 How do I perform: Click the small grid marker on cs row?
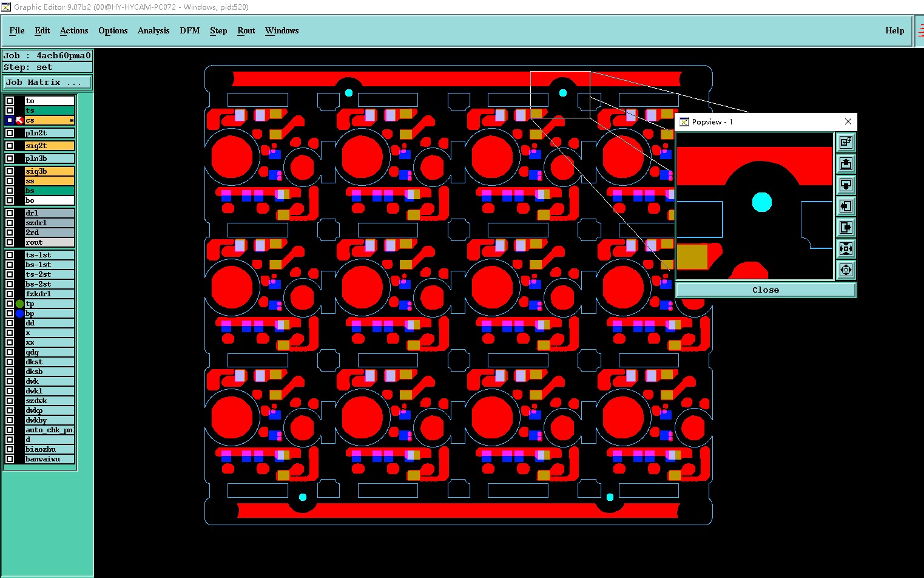coord(72,120)
